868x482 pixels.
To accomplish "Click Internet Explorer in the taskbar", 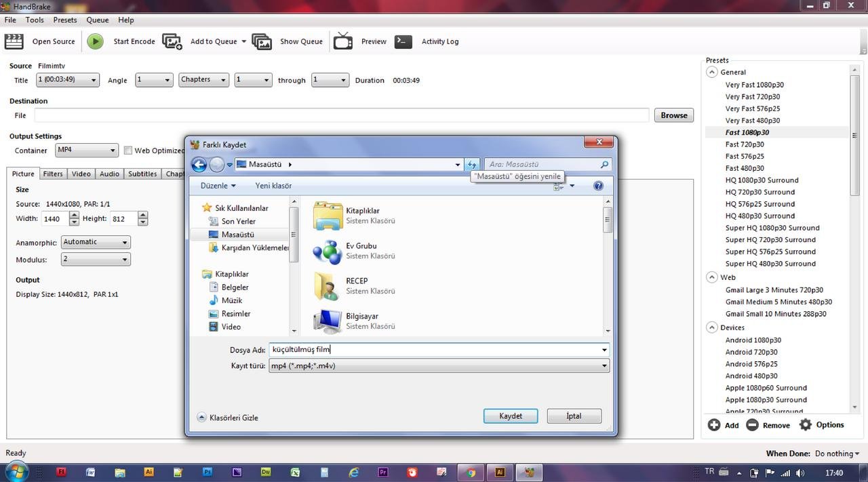I will (x=354, y=473).
